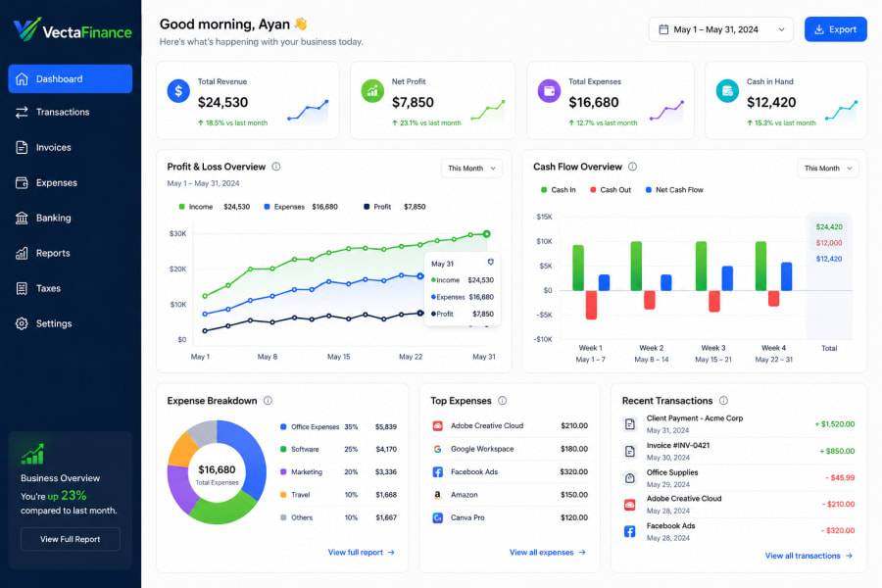882x588 pixels.
Task: Click the Invoice #INV-0421 transaction
Action: [739, 451]
